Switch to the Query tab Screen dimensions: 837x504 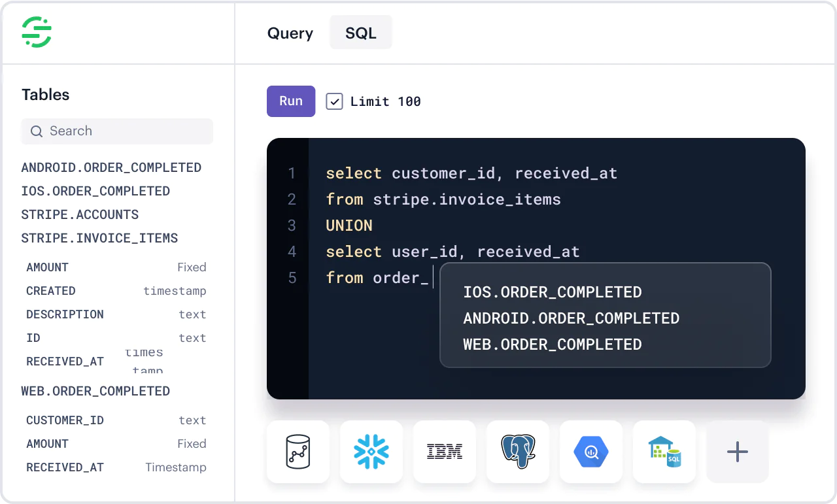[290, 33]
